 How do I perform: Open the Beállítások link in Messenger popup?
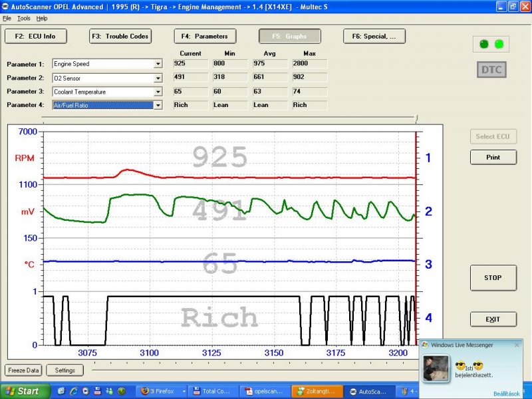(x=507, y=394)
